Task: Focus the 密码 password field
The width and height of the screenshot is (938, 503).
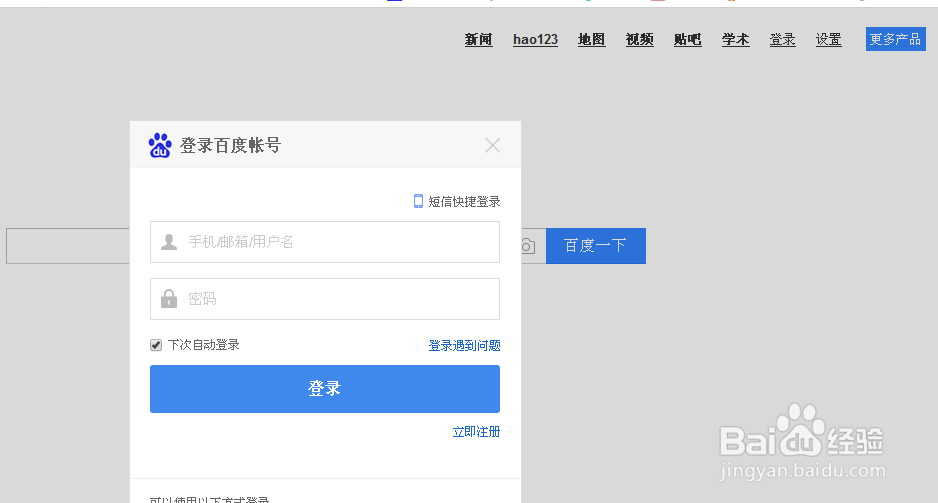Action: pos(325,299)
